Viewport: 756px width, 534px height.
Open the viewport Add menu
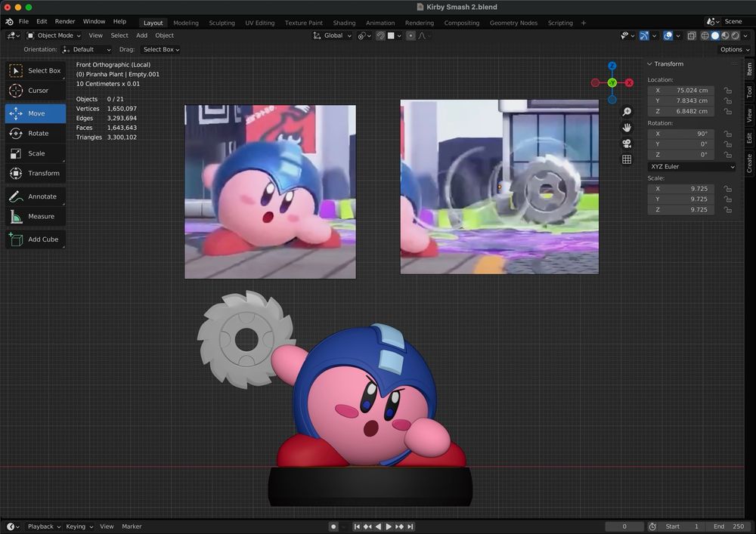[x=142, y=35]
